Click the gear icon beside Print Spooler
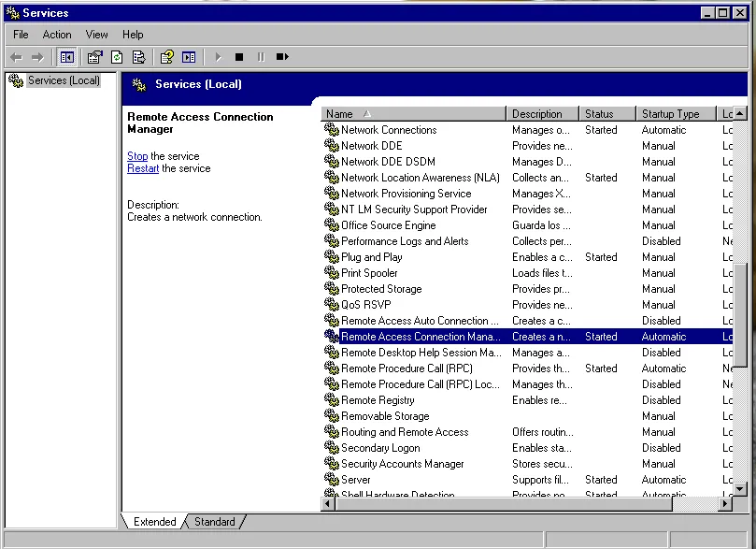The image size is (756, 549). (x=331, y=272)
